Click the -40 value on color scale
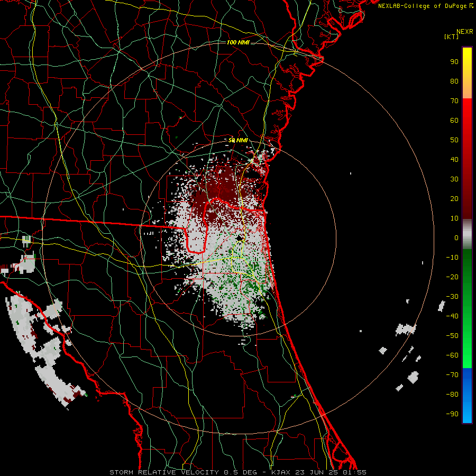476x476 pixels. click(452, 316)
